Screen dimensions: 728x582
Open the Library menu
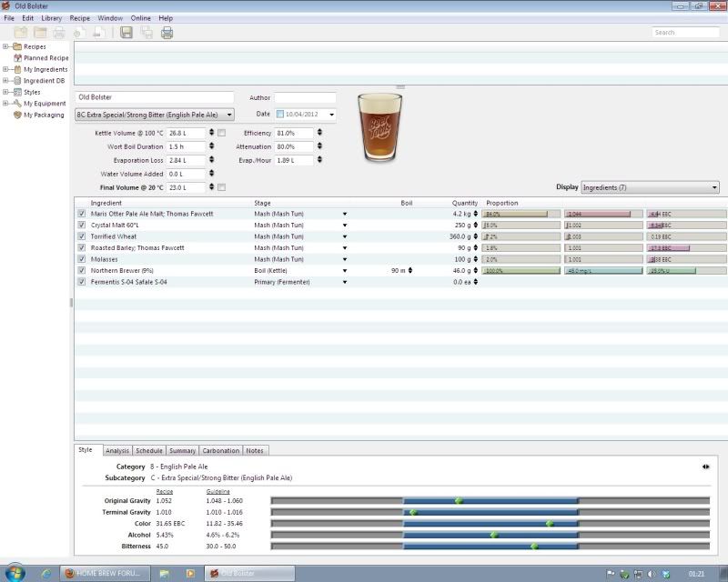pyautogui.click(x=52, y=18)
